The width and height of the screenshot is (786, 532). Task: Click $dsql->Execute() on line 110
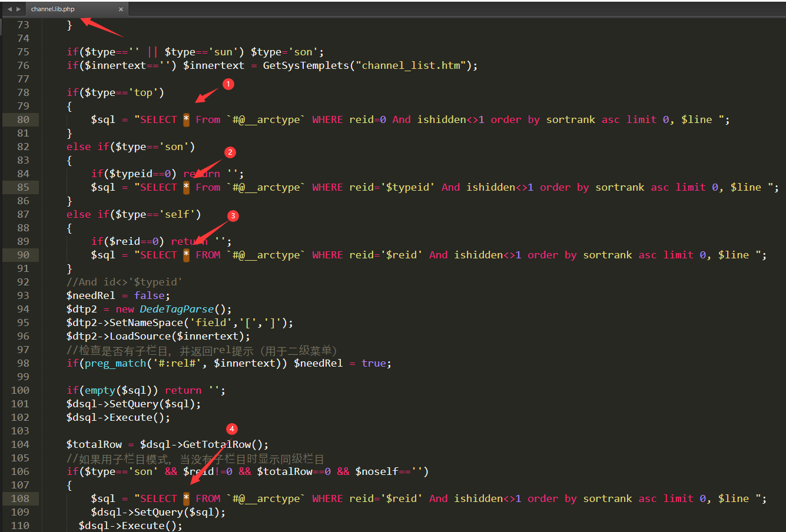(x=131, y=526)
